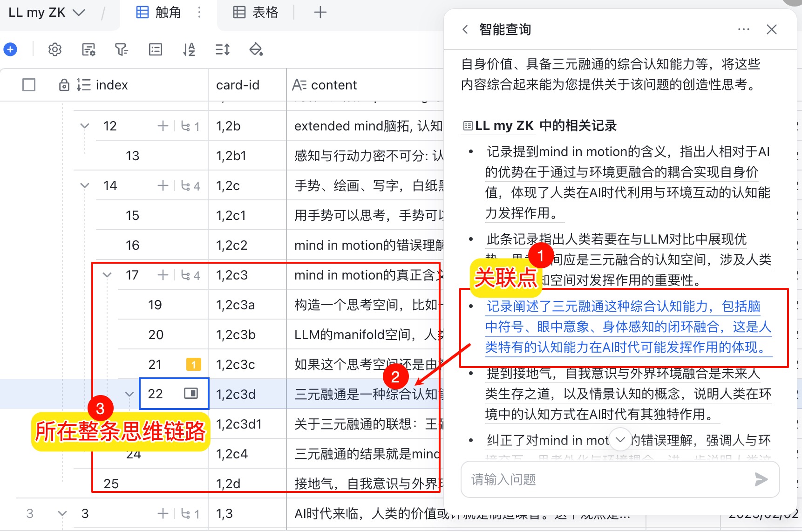Toggle the select-all checkbox in header
Viewport: 802px width, 532px height.
[x=29, y=85]
